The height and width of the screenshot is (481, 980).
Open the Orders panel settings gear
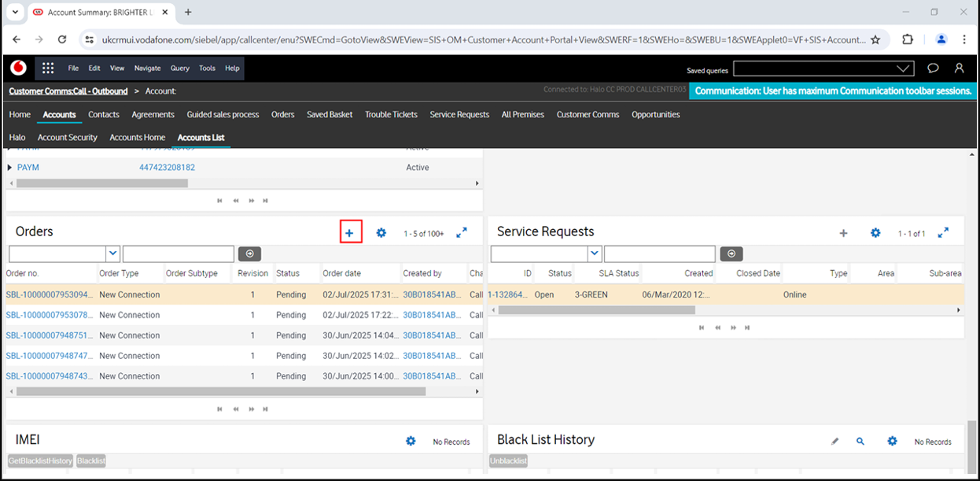pos(381,233)
